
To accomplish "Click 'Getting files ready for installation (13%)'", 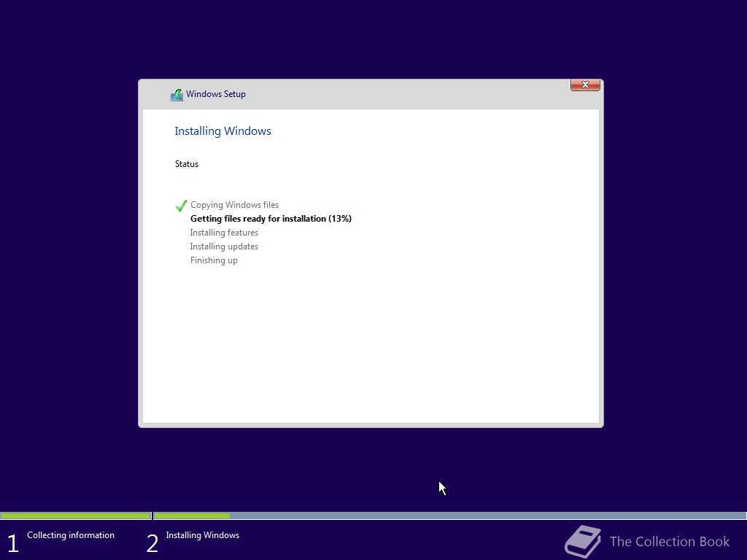I will click(271, 219).
